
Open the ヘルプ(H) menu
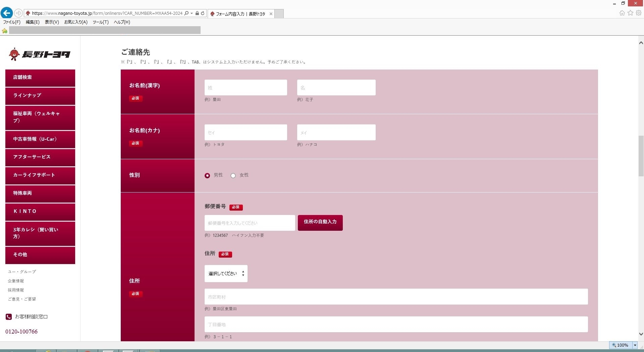click(x=122, y=22)
